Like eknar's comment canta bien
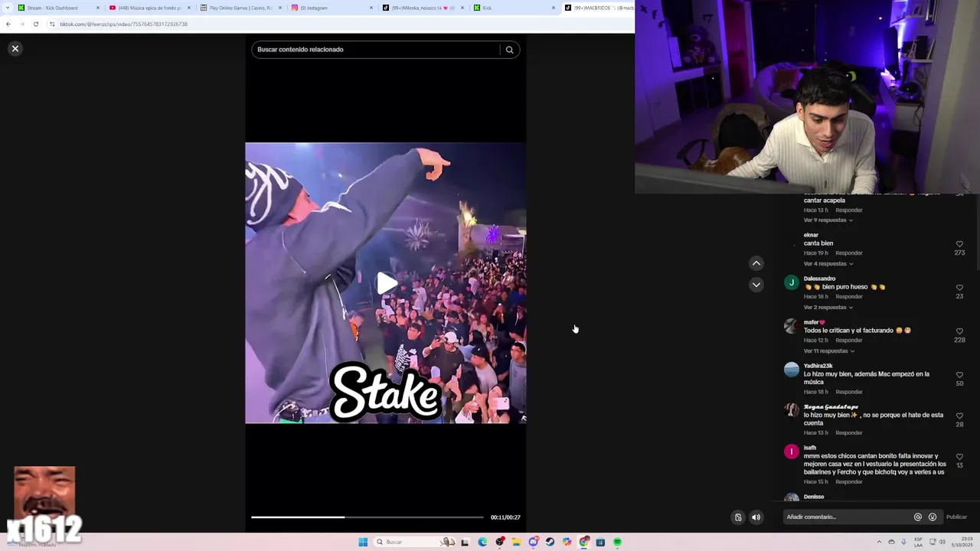The width and height of the screenshot is (980, 551). [x=959, y=244]
